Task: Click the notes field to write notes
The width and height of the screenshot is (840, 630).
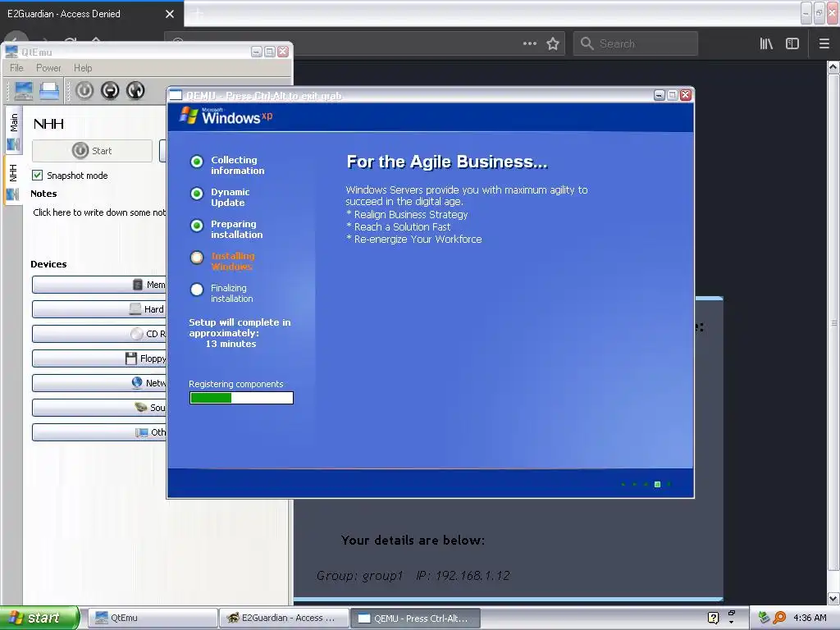Action: point(99,212)
